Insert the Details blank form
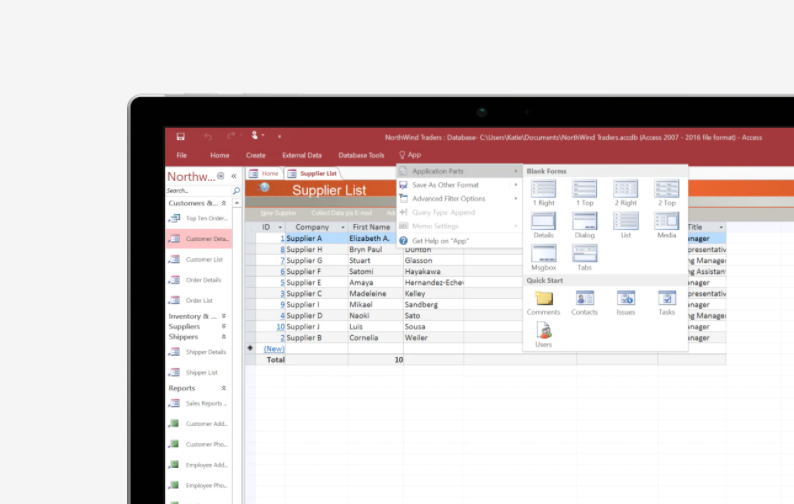 point(543,225)
